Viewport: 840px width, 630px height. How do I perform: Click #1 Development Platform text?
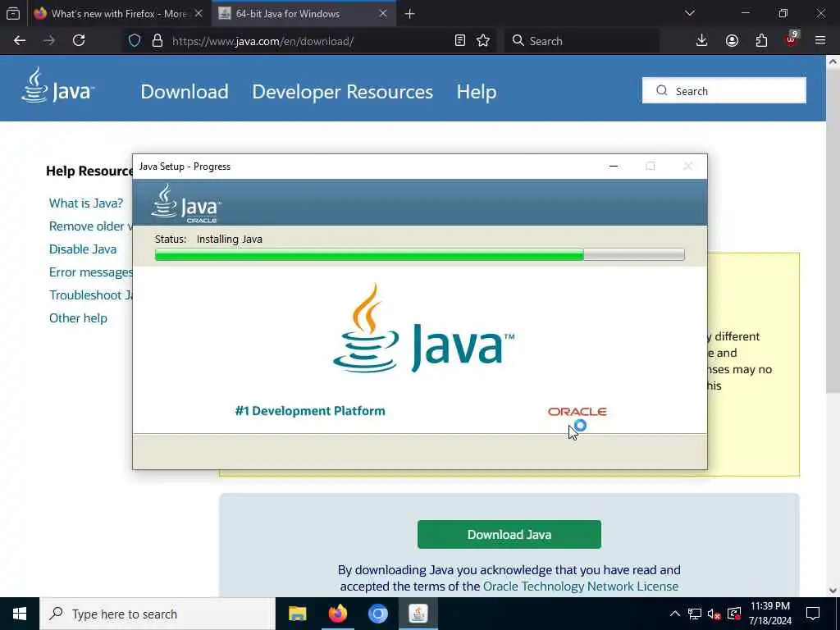coord(310,411)
